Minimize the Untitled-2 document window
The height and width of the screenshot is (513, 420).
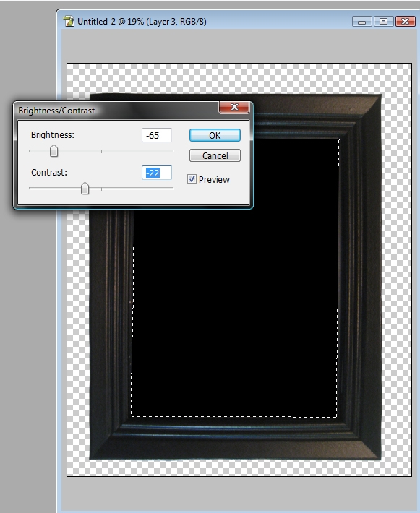tap(361, 22)
